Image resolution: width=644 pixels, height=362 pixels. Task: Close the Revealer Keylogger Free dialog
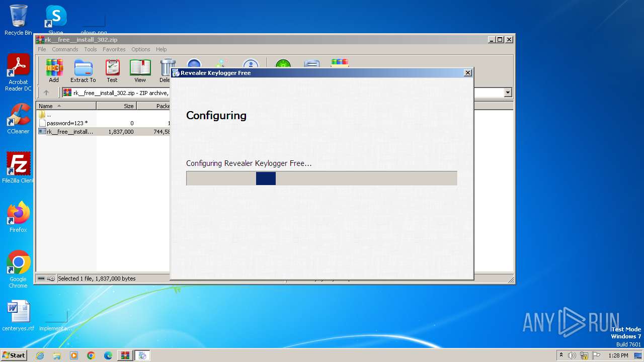[x=467, y=73]
